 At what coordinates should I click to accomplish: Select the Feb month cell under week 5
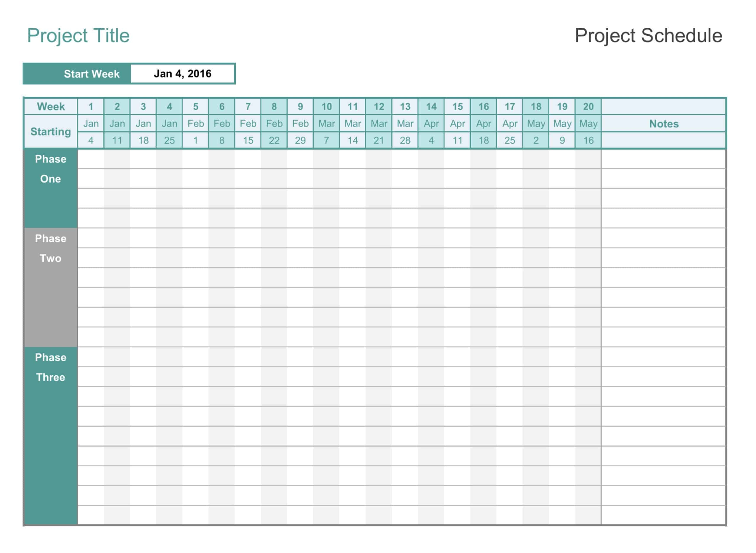click(195, 124)
